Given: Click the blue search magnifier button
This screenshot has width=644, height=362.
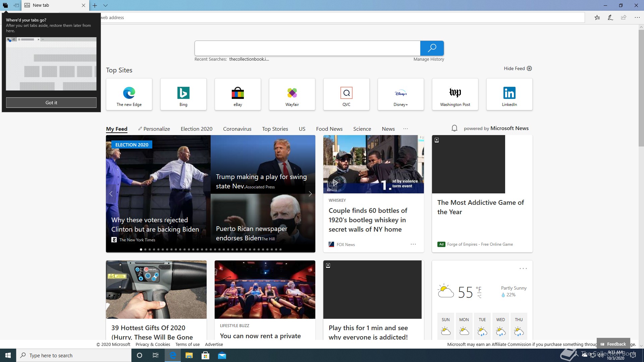Looking at the screenshot, I should [x=432, y=48].
